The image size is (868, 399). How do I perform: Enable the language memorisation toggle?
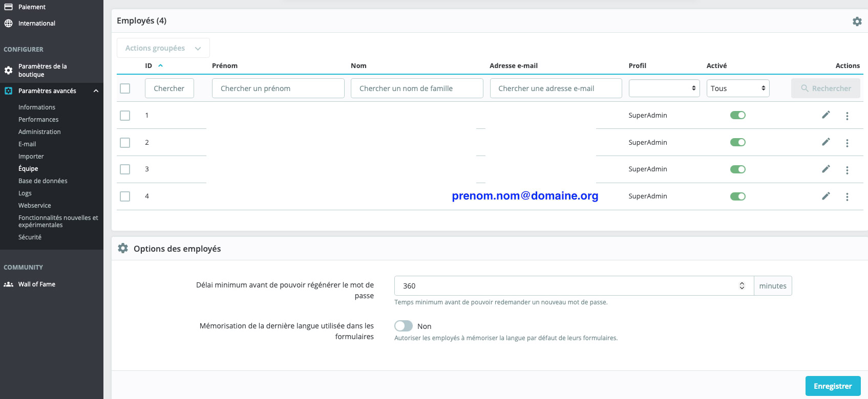404,326
